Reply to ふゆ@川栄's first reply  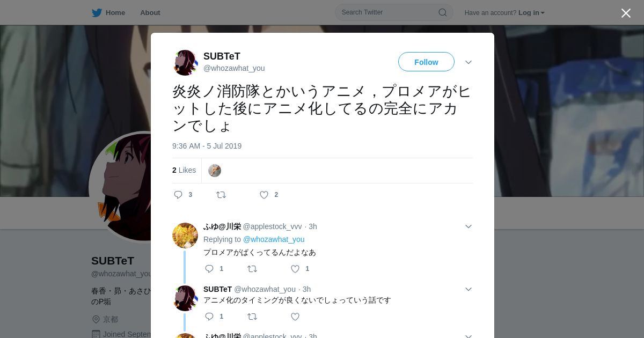[209, 269]
